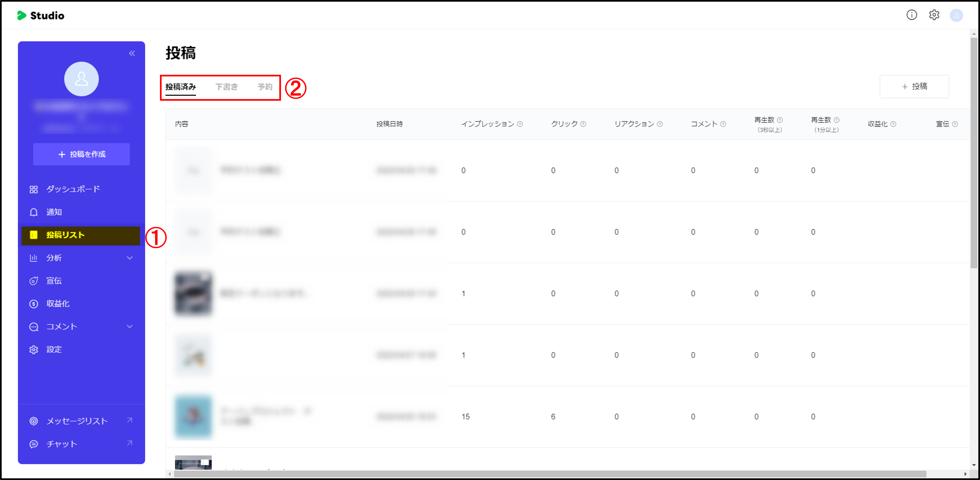Click the 投稿リスト list icon
Image resolution: width=980 pixels, height=480 pixels.
(x=34, y=235)
